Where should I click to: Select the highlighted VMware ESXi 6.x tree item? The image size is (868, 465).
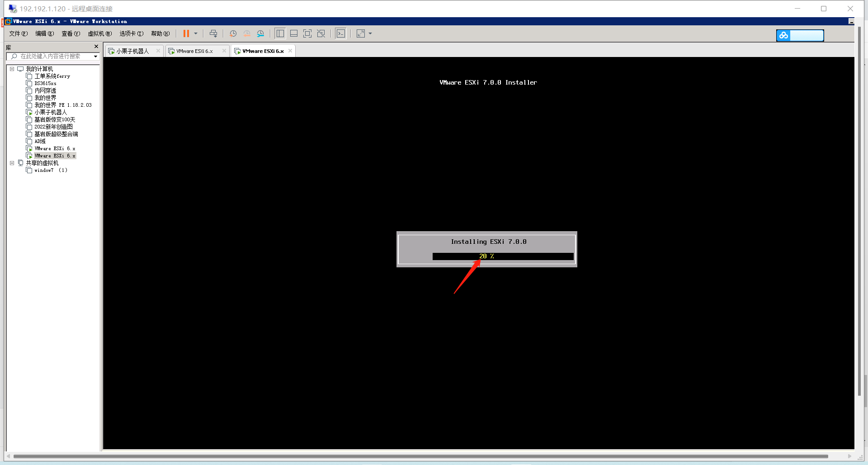(x=55, y=156)
